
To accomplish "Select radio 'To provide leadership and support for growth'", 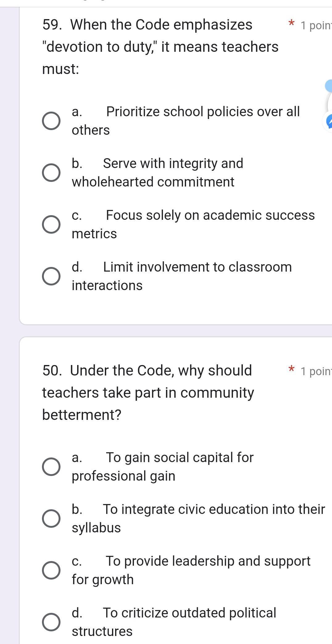I will (x=51, y=570).
